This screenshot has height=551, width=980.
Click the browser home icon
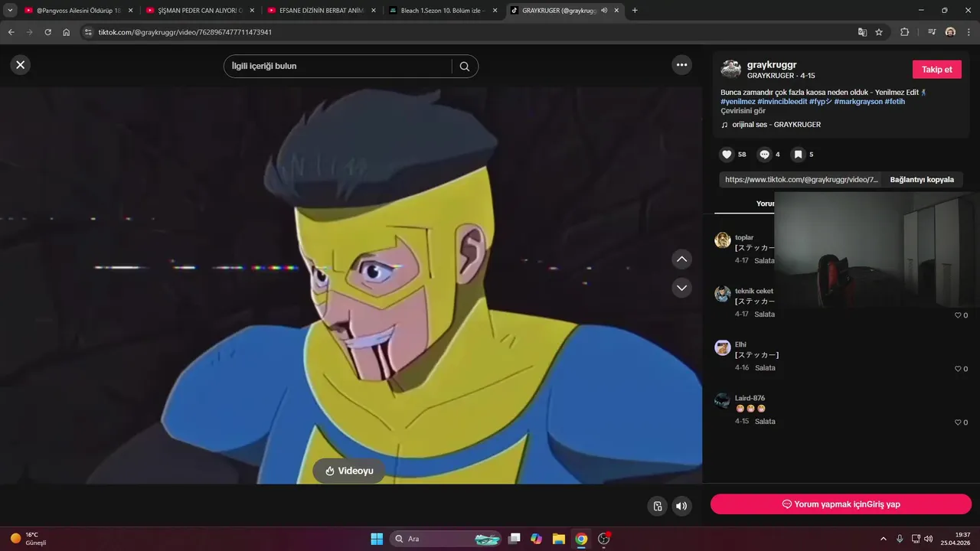coord(67,32)
